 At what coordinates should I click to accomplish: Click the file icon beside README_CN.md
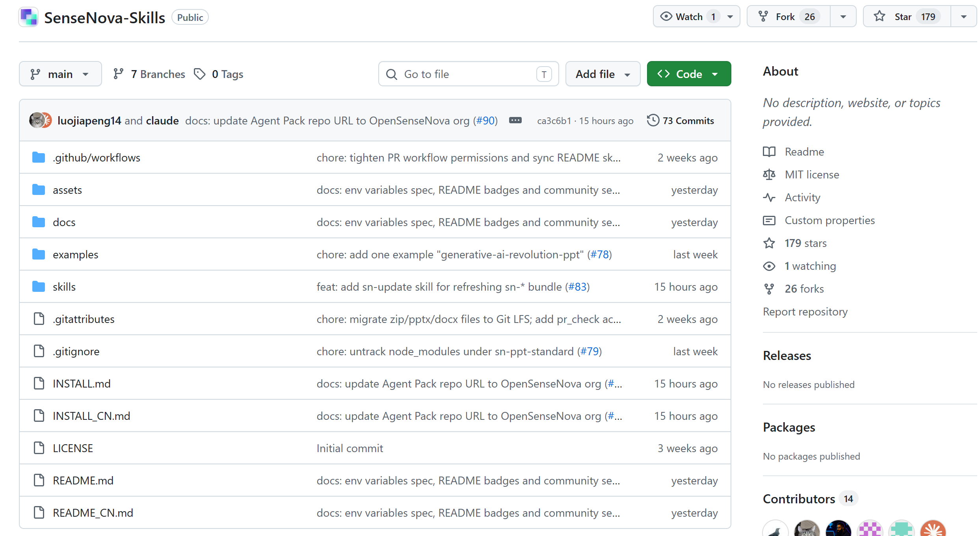(39, 513)
